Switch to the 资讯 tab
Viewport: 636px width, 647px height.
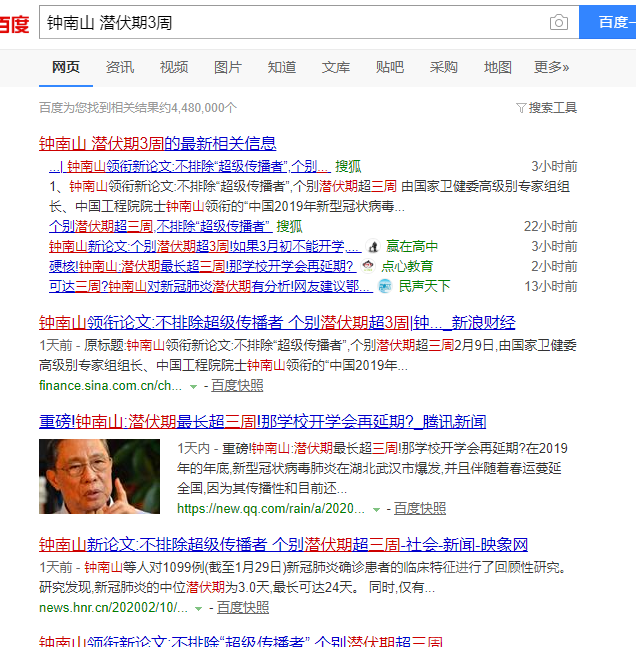click(120, 67)
